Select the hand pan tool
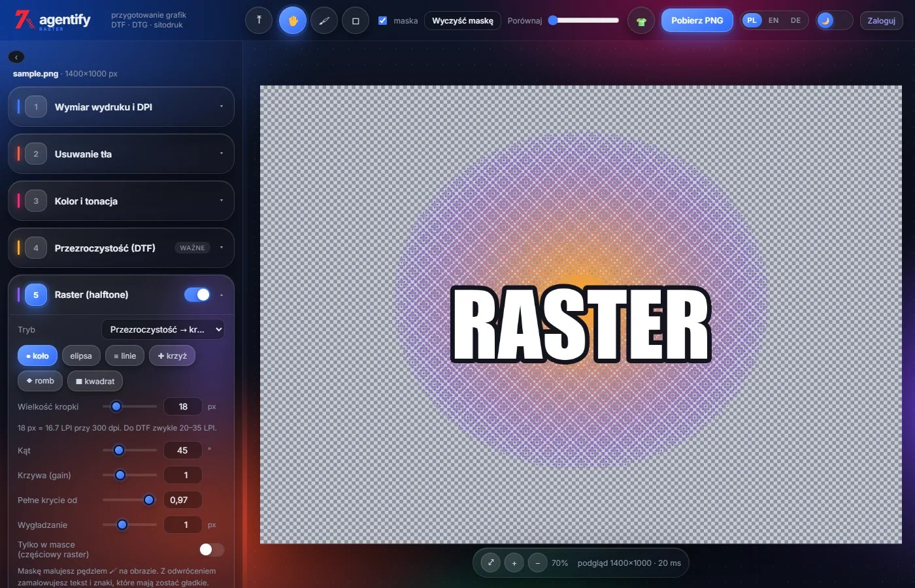This screenshot has width=915, height=588. point(293,20)
